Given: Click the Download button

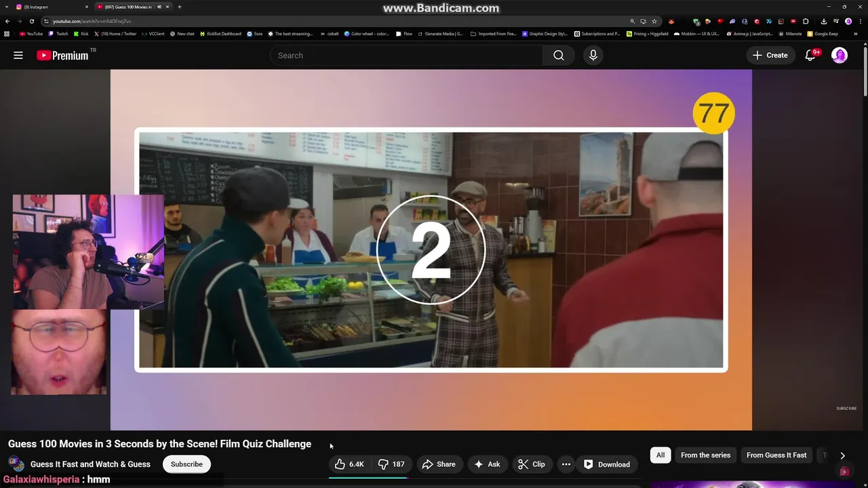Looking at the screenshot, I should click(607, 464).
